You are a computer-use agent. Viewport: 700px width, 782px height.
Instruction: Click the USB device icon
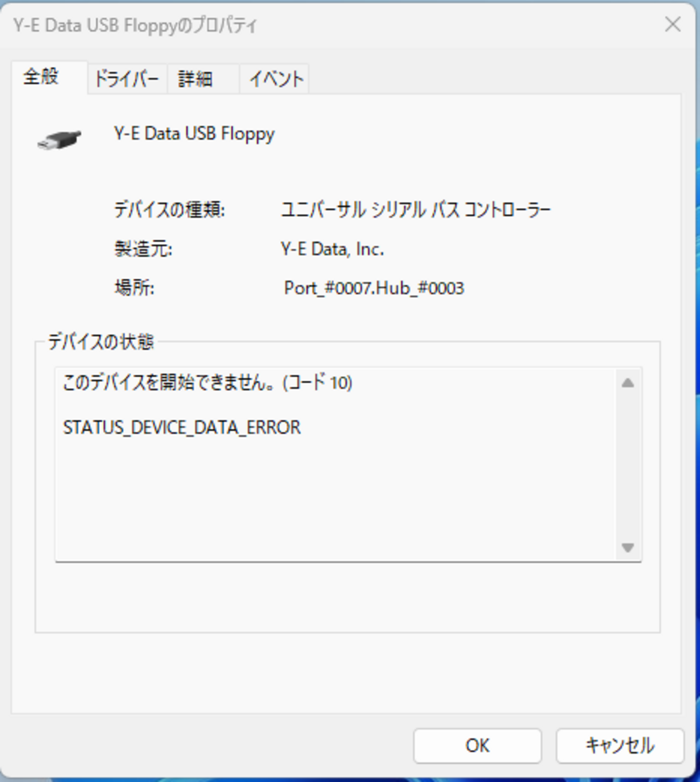59,140
